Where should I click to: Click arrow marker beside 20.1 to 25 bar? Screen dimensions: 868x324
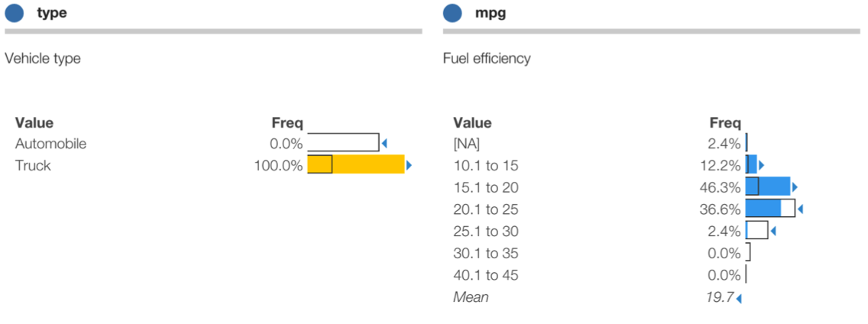800,209
